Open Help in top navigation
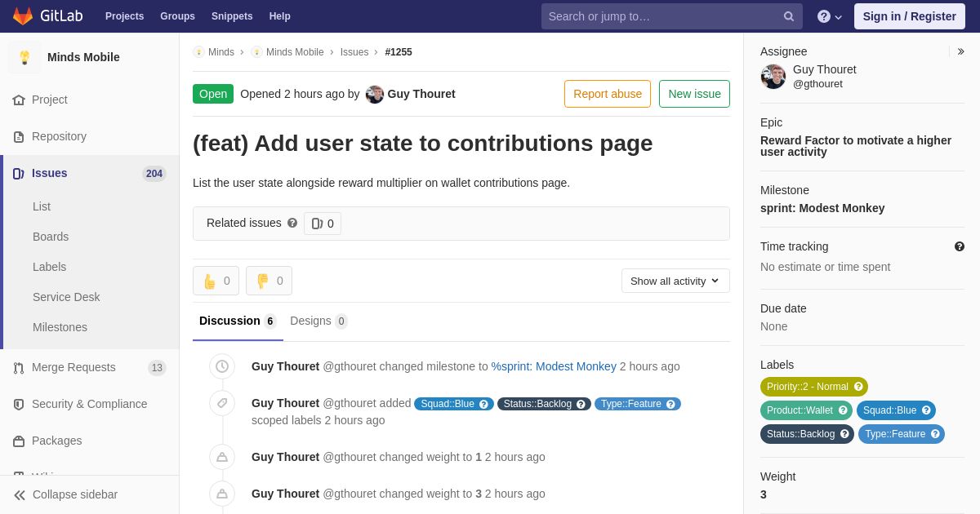980x514 pixels. [280, 16]
